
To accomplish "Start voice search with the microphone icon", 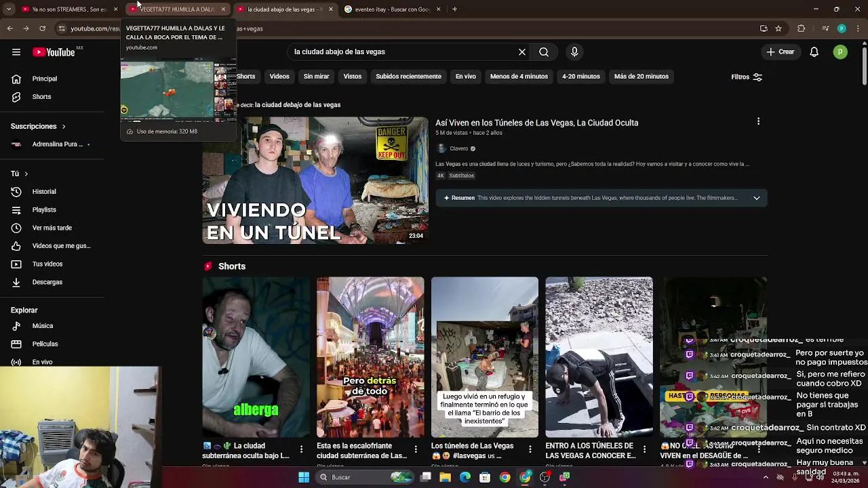I will (574, 52).
